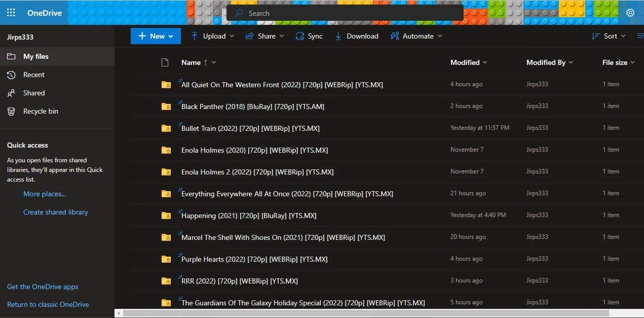Click the view options icon right of Sort
This screenshot has height=318, width=644.
coord(640,36)
